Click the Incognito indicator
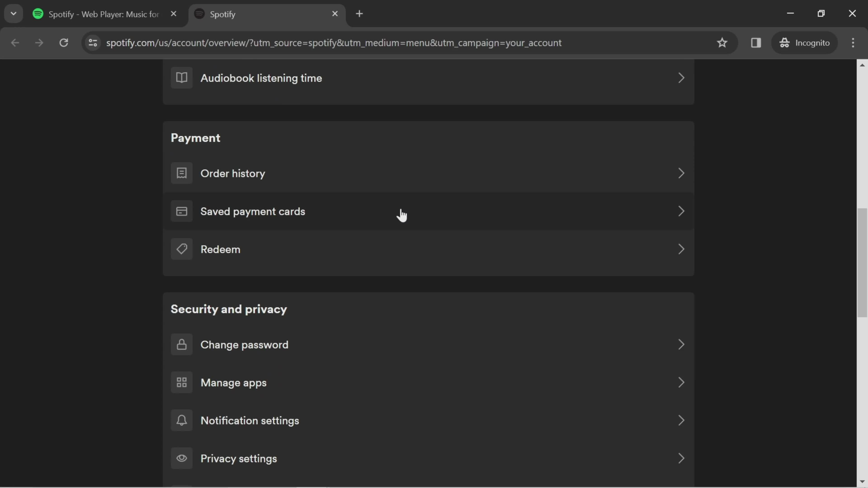 click(804, 43)
